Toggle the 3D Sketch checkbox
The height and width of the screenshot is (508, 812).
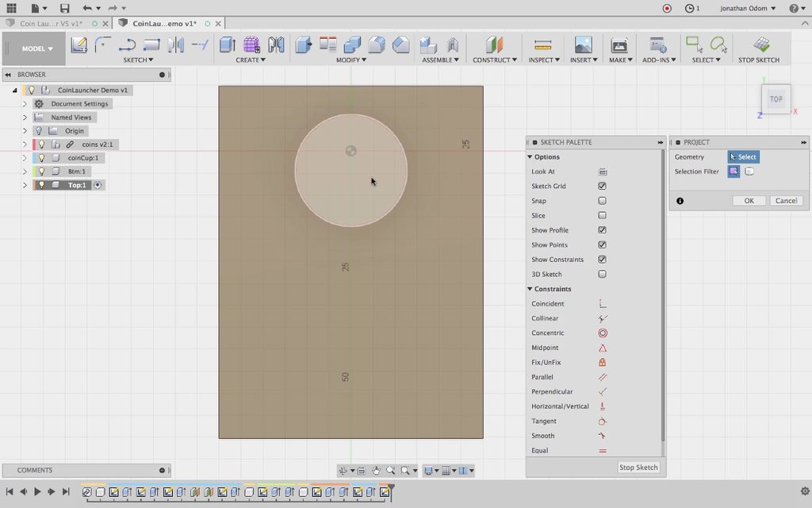603,275
